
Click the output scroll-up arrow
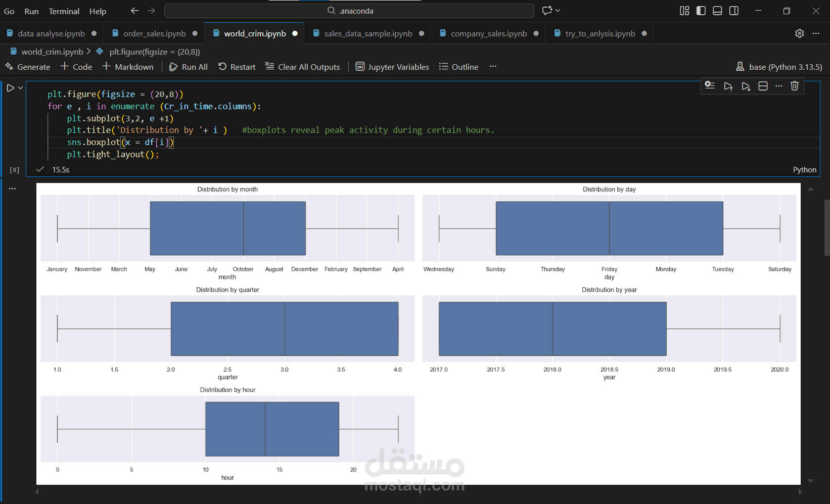click(810, 189)
